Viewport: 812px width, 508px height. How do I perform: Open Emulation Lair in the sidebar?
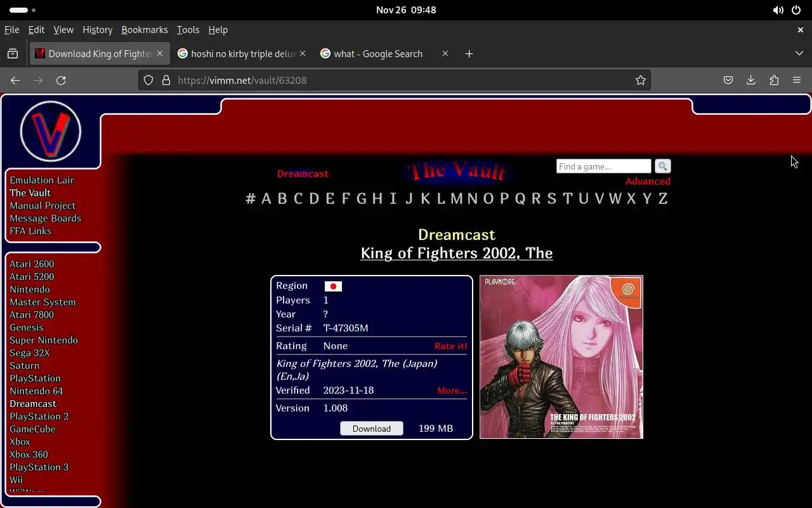(42, 180)
